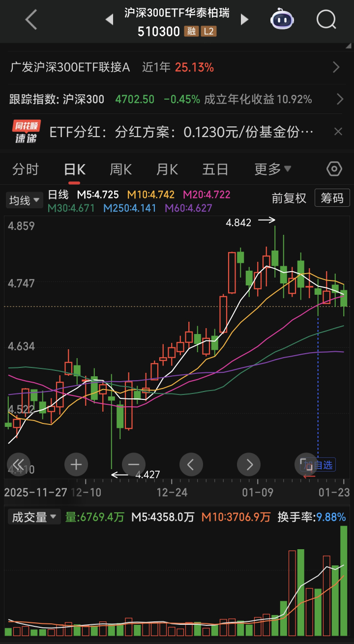
Task: Tap the tallest green volume bar
Action: pos(344,581)
